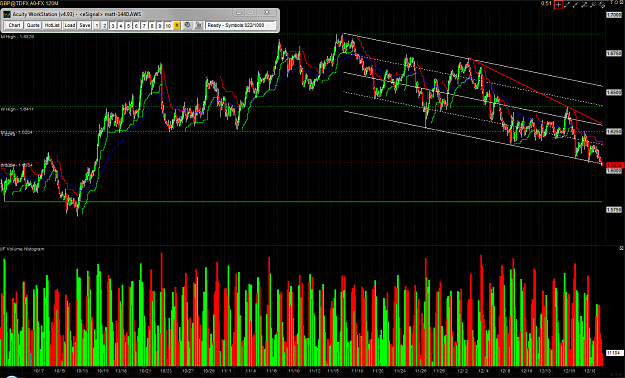
Task: Switch to workspace page 10
Action: pyautogui.click(x=168, y=26)
